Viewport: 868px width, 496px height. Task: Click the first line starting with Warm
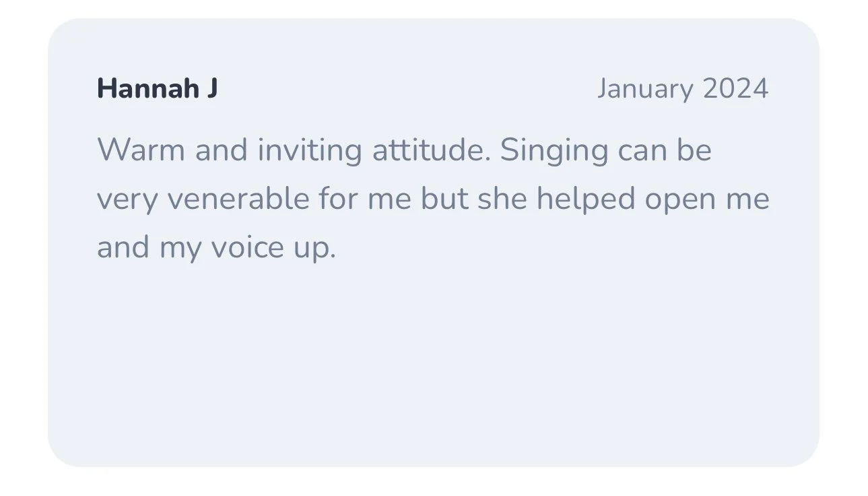404,150
